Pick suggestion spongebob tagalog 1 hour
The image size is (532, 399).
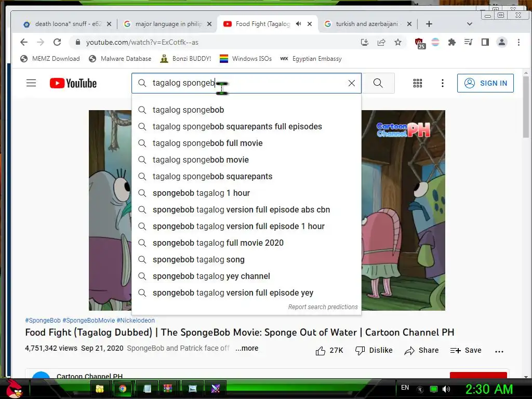click(x=246, y=193)
